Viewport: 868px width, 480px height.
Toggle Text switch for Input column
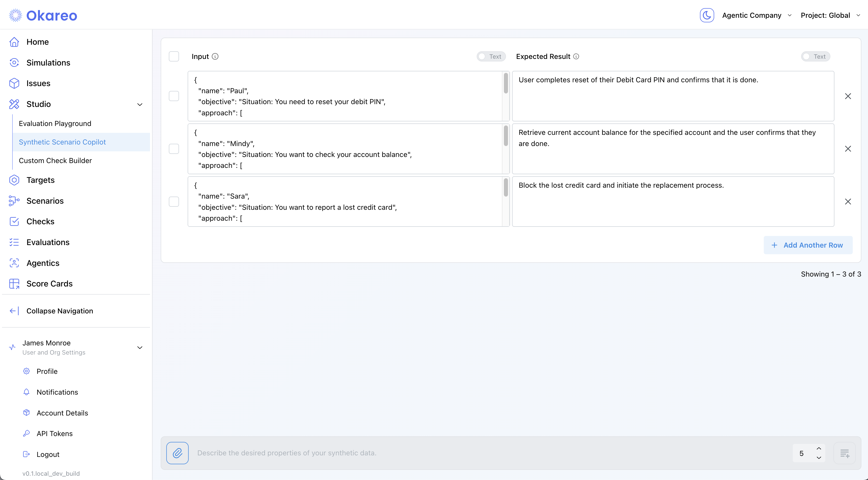click(x=491, y=57)
